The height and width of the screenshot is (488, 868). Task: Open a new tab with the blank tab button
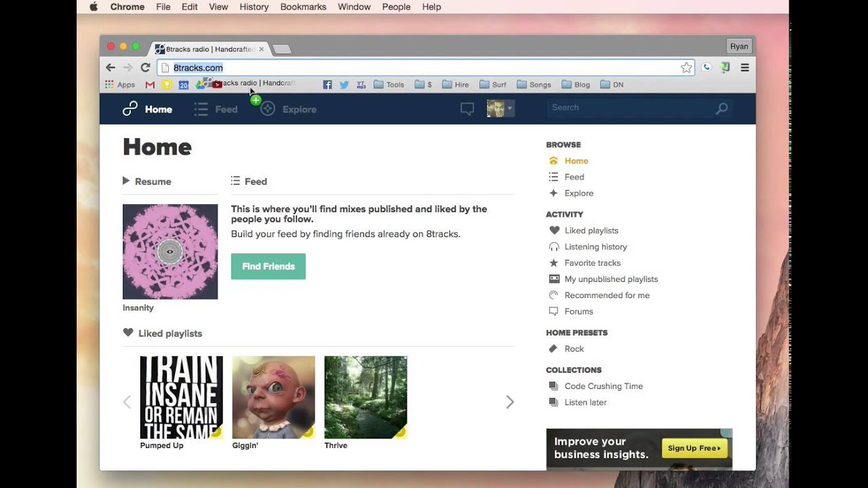pyautogui.click(x=281, y=49)
